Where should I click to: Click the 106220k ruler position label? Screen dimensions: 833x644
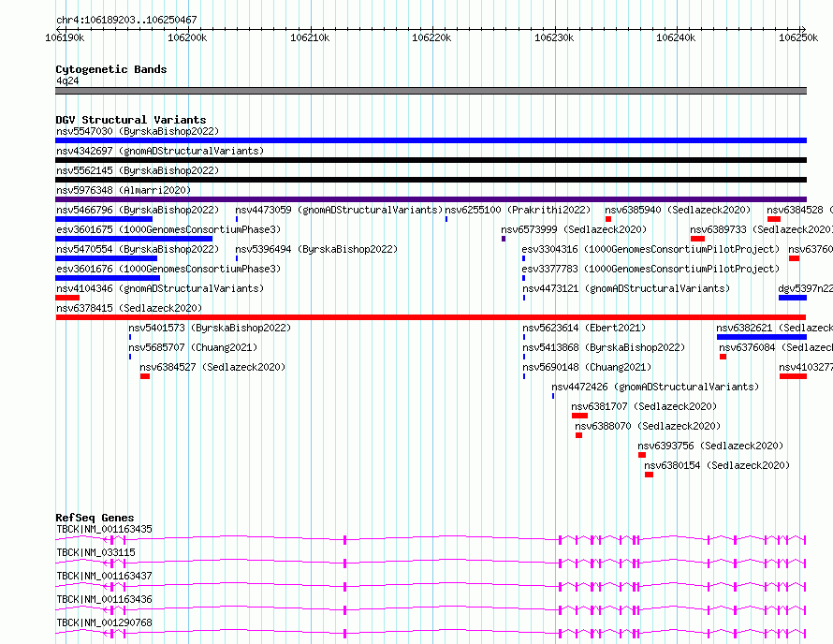pos(431,37)
